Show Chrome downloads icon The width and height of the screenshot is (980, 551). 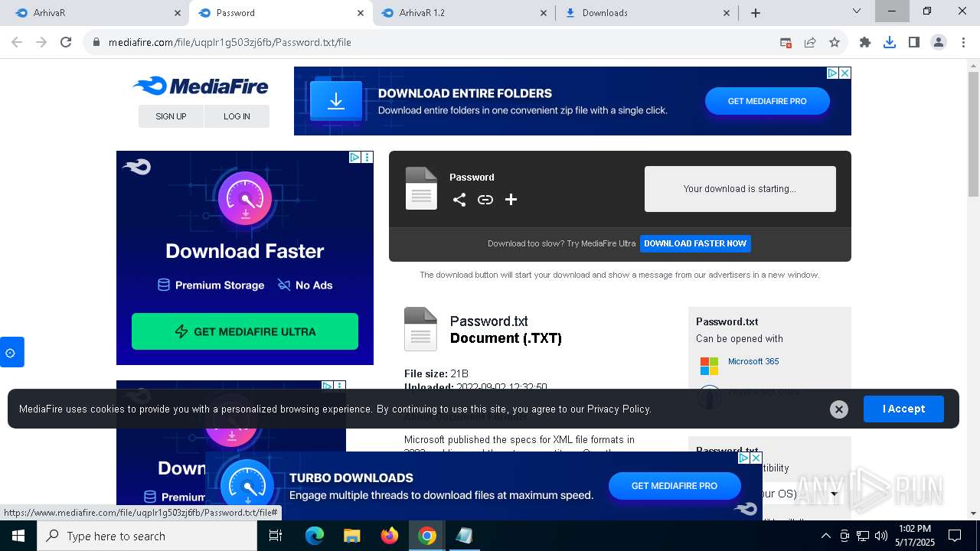click(x=890, y=43)
